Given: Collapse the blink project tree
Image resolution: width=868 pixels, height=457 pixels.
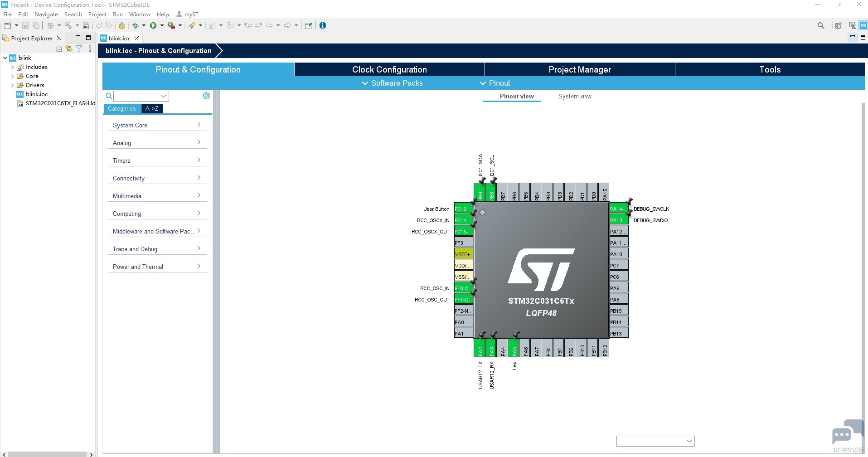Looking at the screenshot, I should (x=5, y=58).
